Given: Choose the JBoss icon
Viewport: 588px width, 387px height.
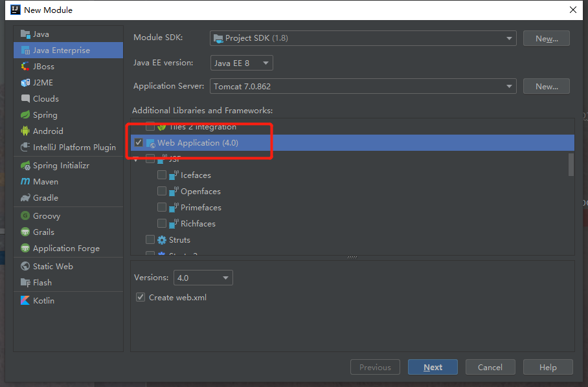Looking at the screenshot, I should coord(25,66).
